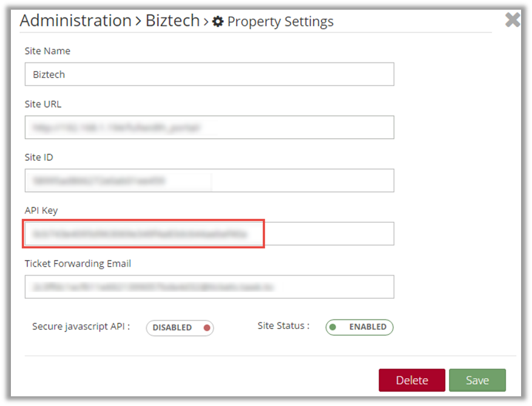Viewport: 532px width, 406px height.
Task: Click the Ticket Forwarding Email label
Action: (78, 264)
